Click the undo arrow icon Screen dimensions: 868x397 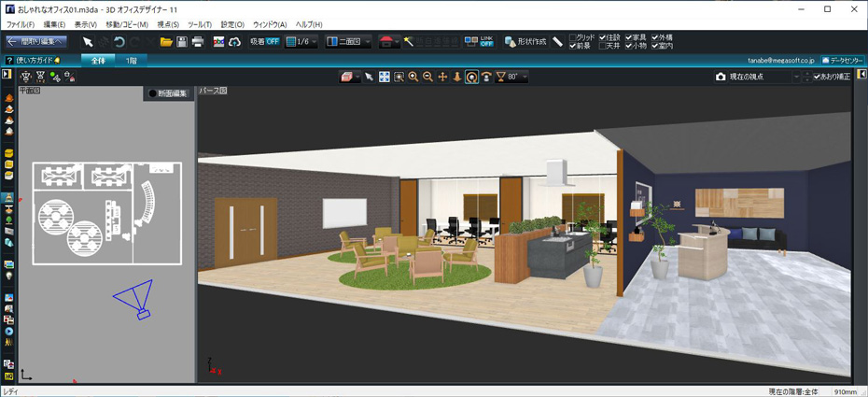119,41
